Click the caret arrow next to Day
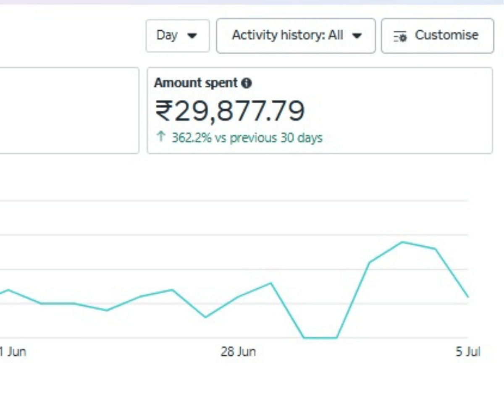 coord(192,36)
